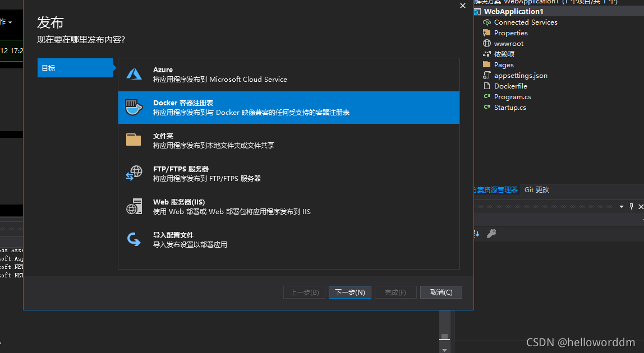
Task: Click the Azure description about Microsoft Cloud Service
Action: [220, 80]
